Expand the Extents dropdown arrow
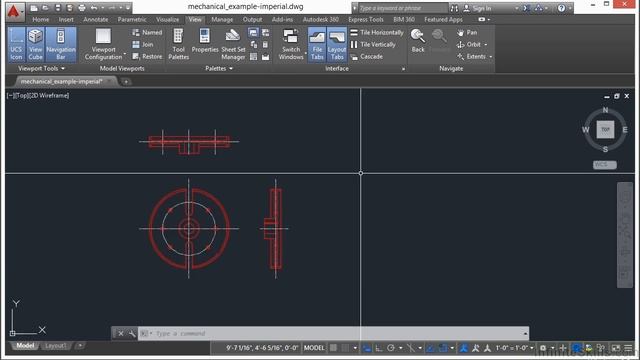The image size is (640, 360). click(491, 57)
